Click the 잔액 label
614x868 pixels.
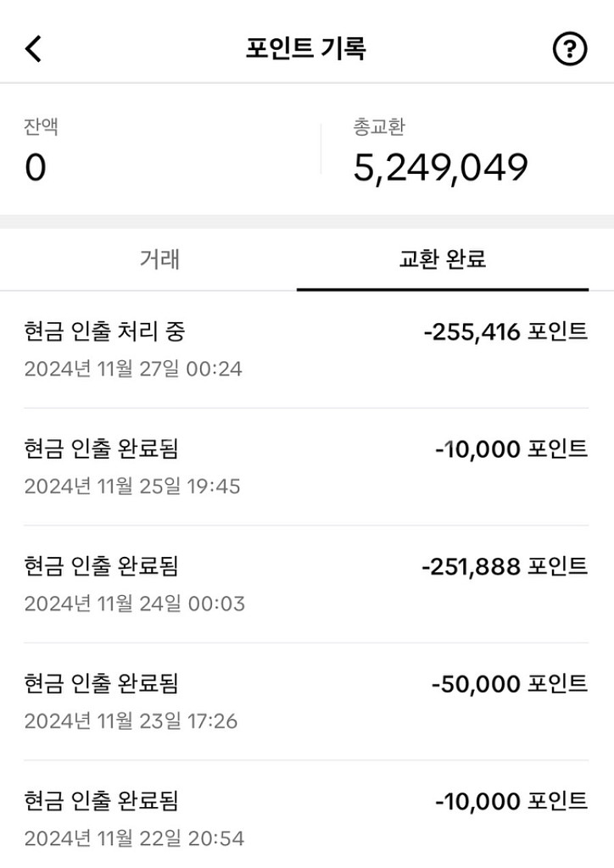pos(41,128)
